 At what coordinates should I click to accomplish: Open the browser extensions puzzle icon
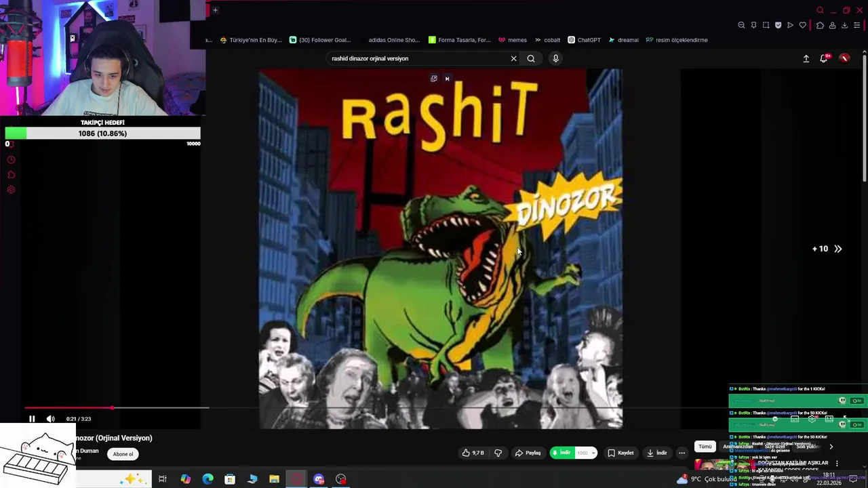tap(820, 25)
